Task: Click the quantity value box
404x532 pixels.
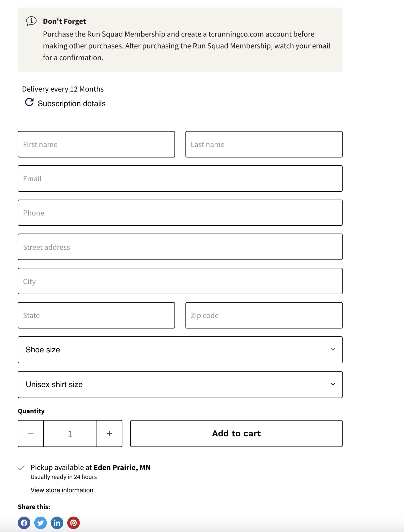Action: click(x=70, y=433)
